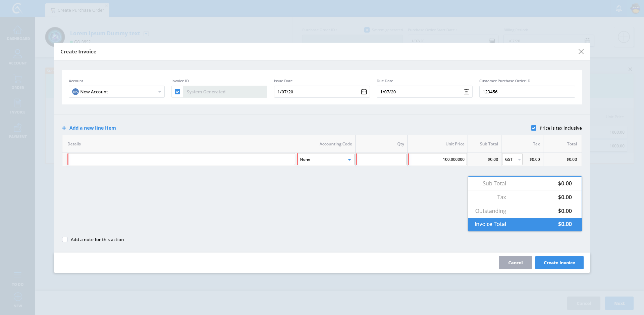Image resolution: width=644 pixels, height=315 pixels.
Task: Expand the dropdown next to Lorem Ipsum Dummy text
Action: [146, 34]
